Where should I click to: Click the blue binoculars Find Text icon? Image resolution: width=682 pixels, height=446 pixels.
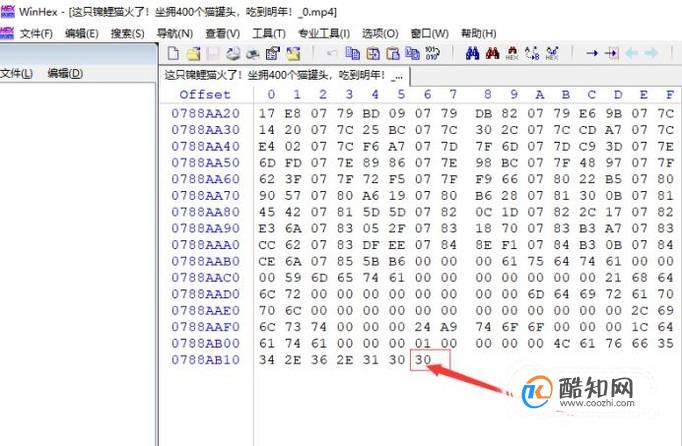pyautogui.click(x=472, y=53)
